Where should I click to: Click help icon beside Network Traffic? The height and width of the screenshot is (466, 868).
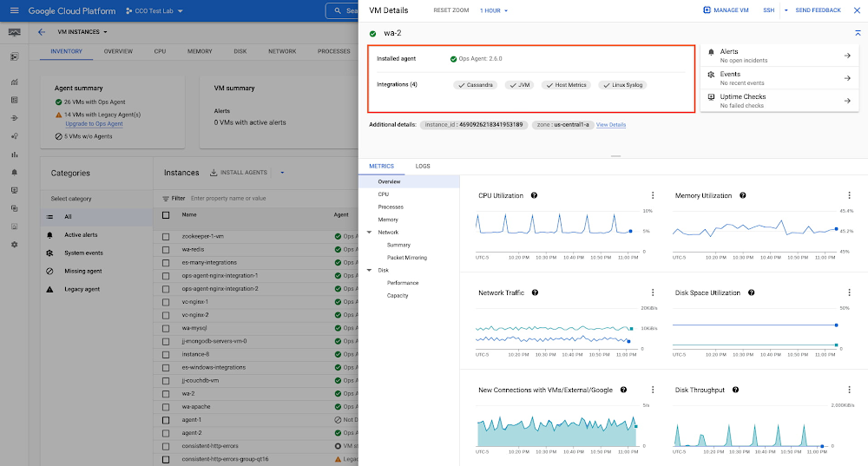point(533,293)
